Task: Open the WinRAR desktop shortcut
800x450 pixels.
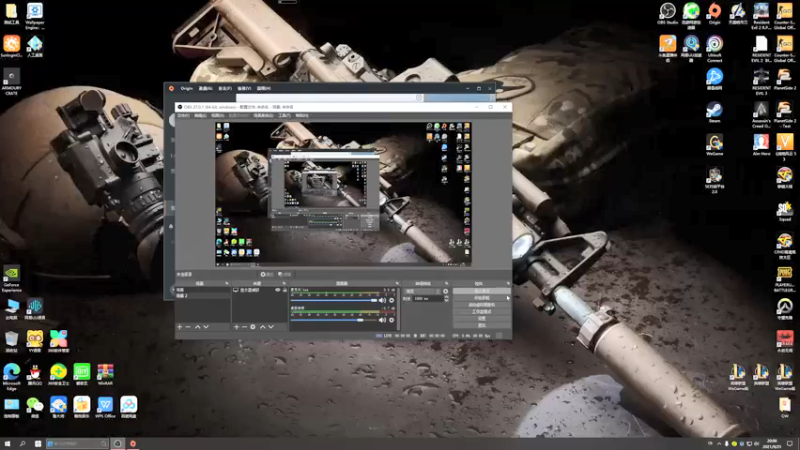Action: click(105, 374)
